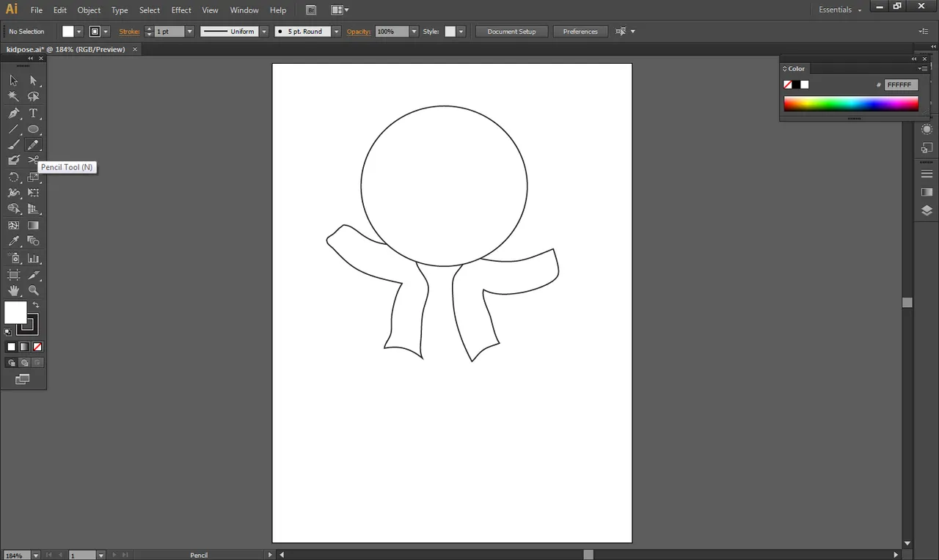Expand the stroke weight dropdown
The image size is (939, 560).
tap(190, 32)
